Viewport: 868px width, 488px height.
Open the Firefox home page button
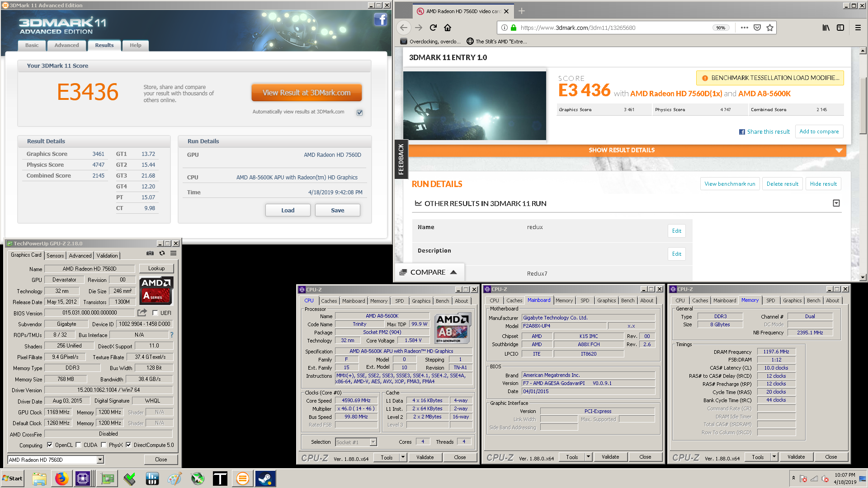(x=448, y=28)
